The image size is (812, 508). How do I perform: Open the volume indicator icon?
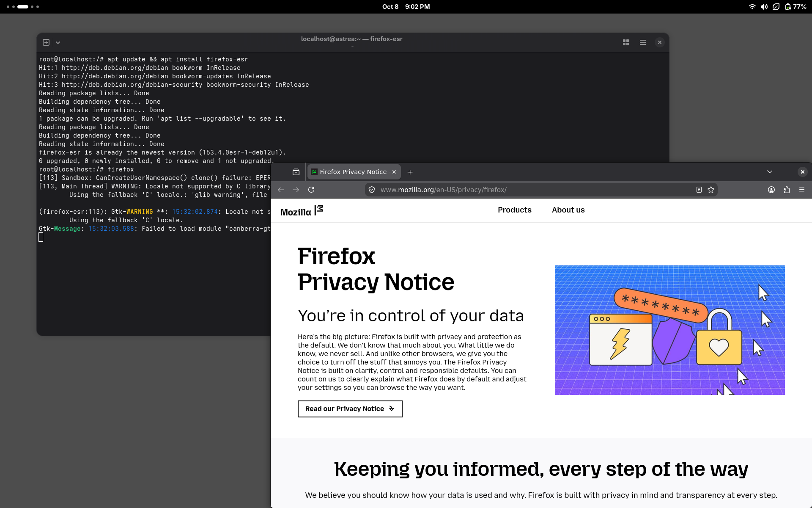pos(764,7)
